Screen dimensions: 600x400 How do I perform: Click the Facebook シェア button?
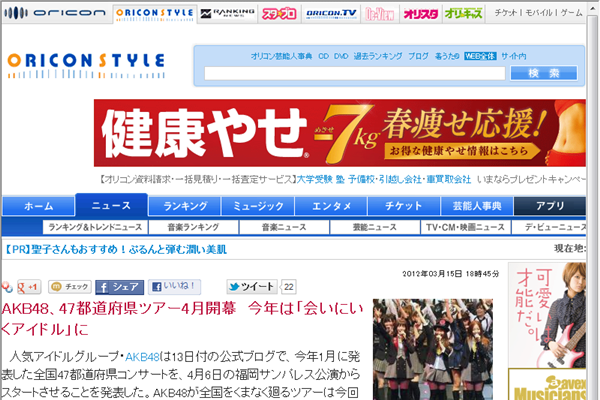tap(120, 287)
